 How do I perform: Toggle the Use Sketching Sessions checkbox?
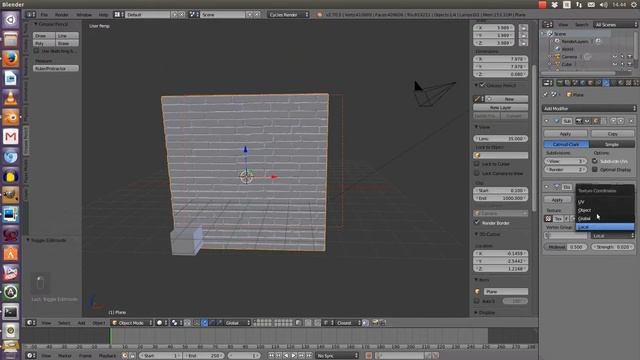(36, 51)
